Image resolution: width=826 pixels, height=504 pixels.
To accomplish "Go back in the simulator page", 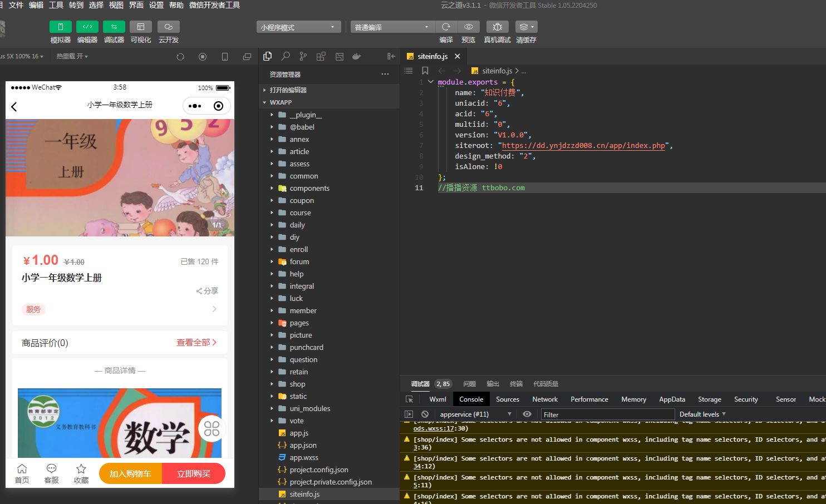I will pos(14,106).
